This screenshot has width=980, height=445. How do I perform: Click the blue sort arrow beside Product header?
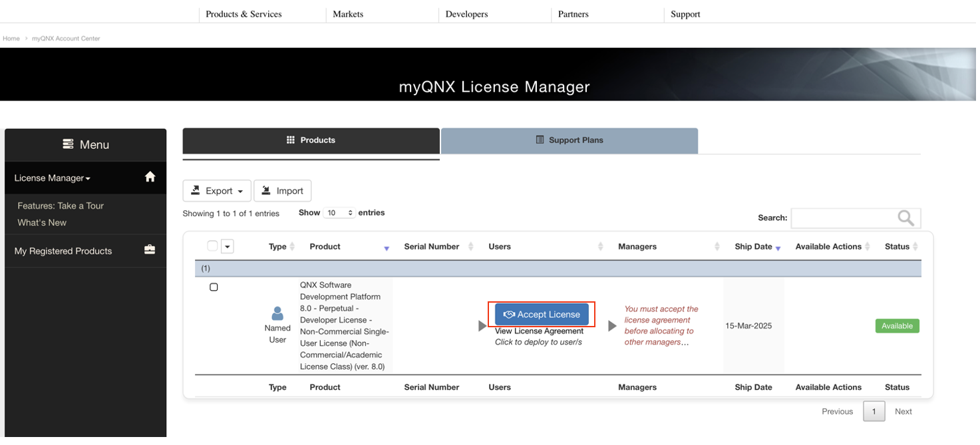pos(387,249)
